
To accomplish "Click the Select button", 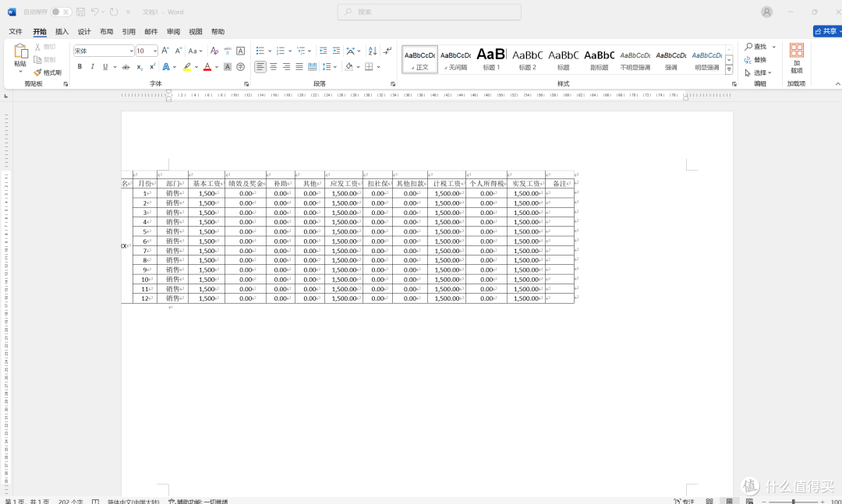I will point(759,72).
